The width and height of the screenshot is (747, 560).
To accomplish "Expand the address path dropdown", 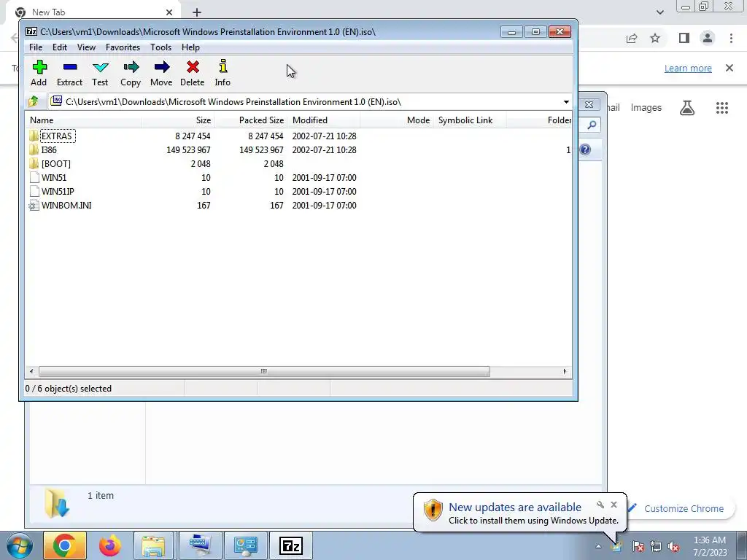I will (x=566, y=102).
